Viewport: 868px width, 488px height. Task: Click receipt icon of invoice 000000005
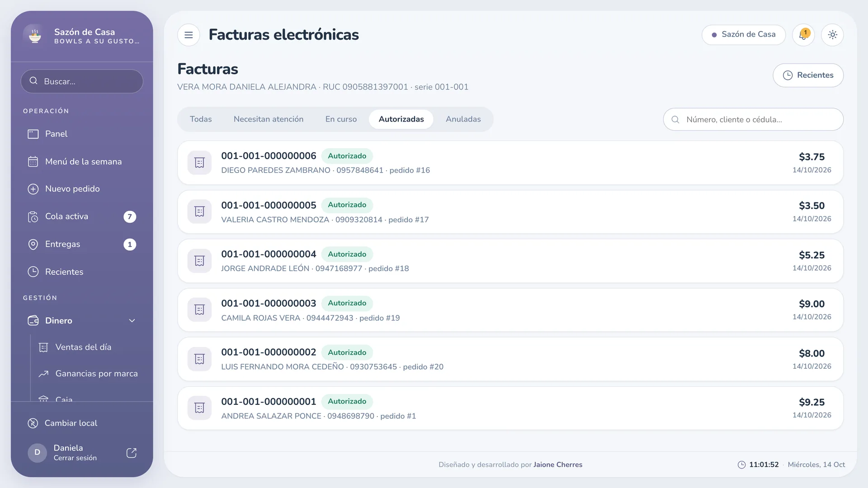(199, 211)
